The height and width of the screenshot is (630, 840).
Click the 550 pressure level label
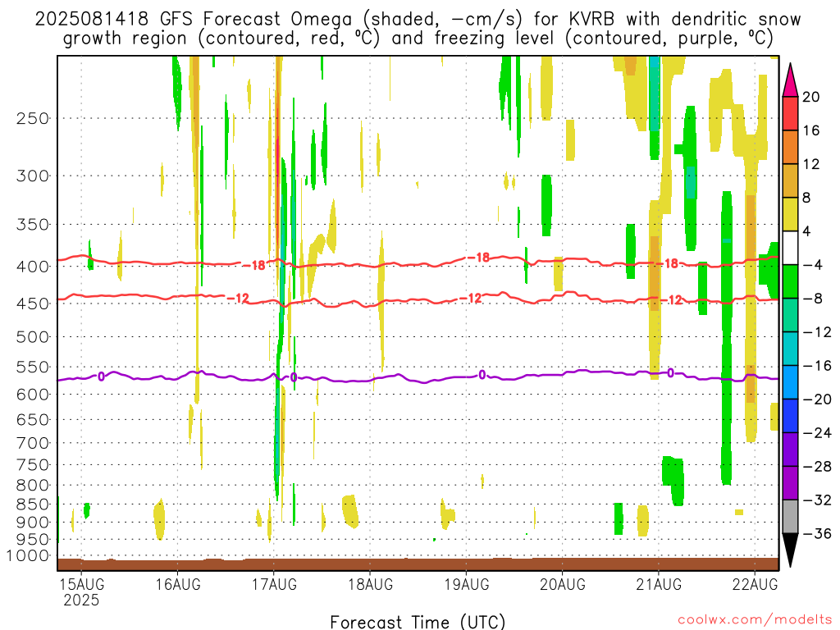click(33, 367)
